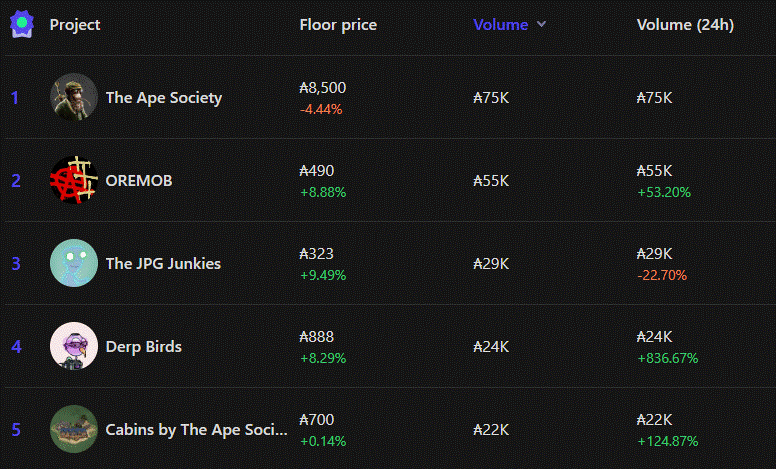Open Cabins by The Ape Soci... link
The image size is (776, 469).
tap(196, 429)
